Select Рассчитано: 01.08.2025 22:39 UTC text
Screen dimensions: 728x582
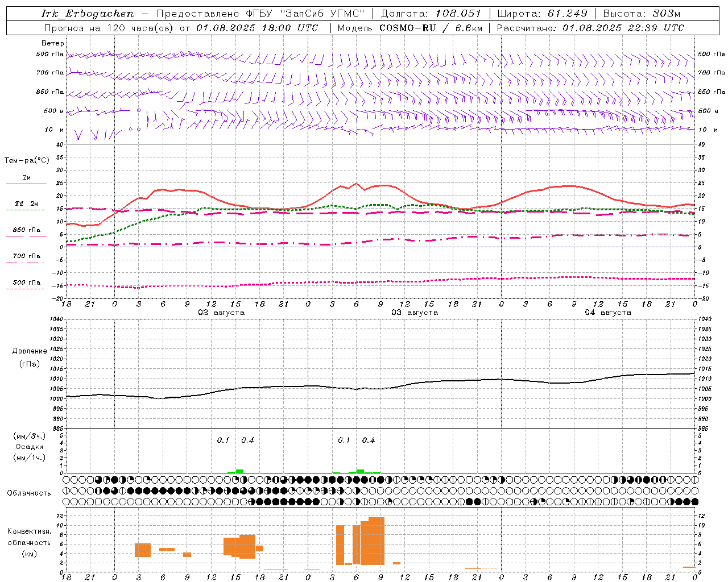tap(590, 28)
